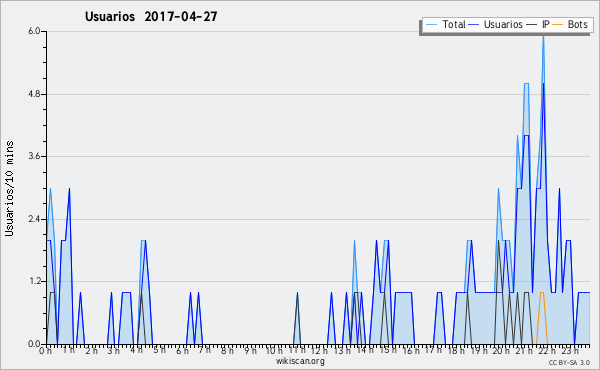Click the orange Bots peak near 22 h
This screenshot has height=370, width=600.
(x=542, y=293)
